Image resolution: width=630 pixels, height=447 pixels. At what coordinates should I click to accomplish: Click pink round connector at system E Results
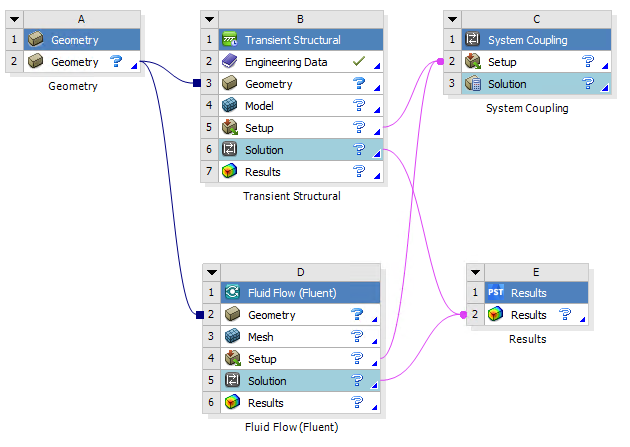tap(463, 314)
